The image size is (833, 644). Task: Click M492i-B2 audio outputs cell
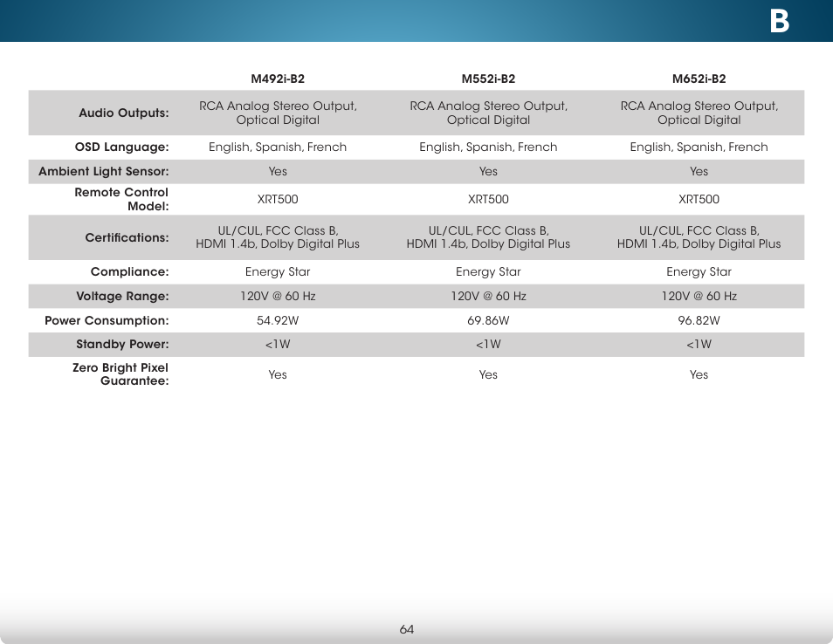pos(278,113)
